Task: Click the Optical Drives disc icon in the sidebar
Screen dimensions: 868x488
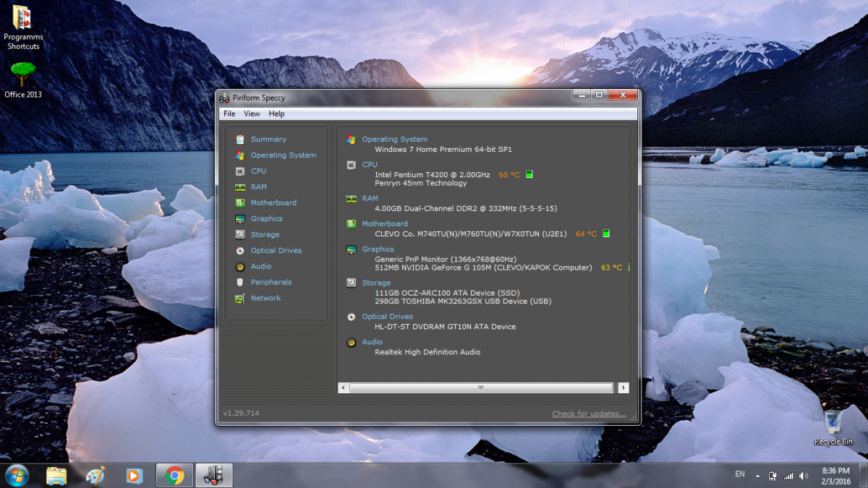Action: tap(239, 251)
